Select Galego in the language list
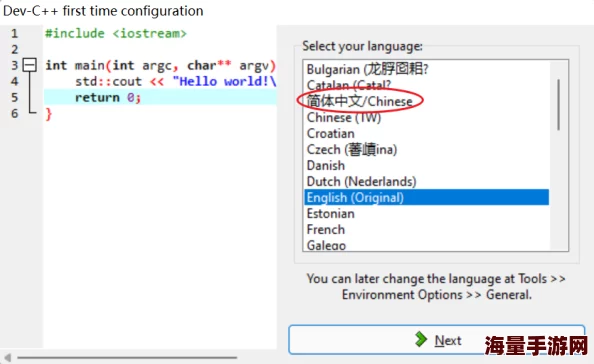This screenshot has height=364, width=594. (427, 245)
